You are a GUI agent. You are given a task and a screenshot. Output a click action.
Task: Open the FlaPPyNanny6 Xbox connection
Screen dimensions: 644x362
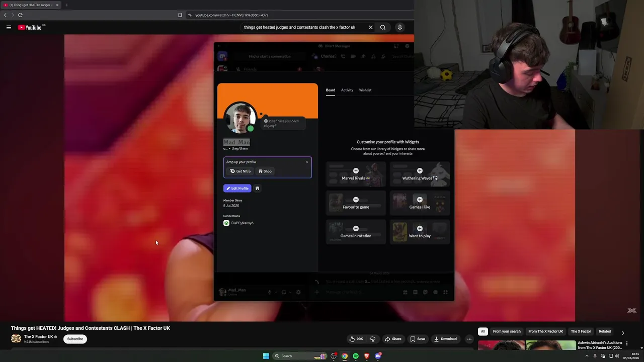(x=238, y=223)
